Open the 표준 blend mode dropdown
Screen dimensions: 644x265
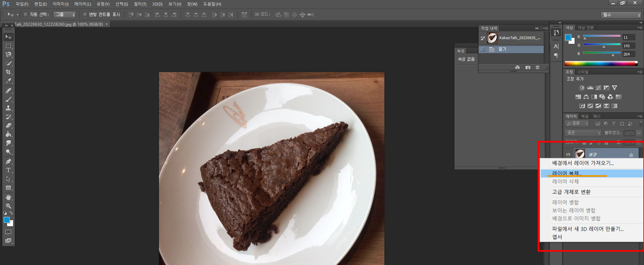tap(583, 133)
